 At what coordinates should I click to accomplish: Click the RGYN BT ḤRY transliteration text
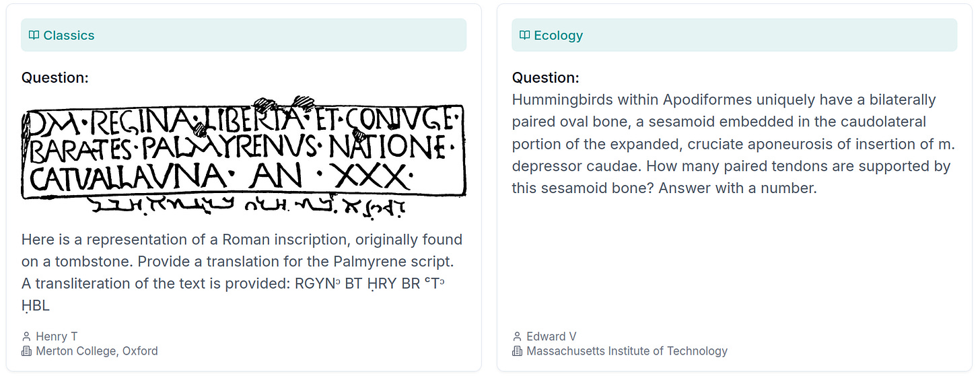click(x=370, y=284)
